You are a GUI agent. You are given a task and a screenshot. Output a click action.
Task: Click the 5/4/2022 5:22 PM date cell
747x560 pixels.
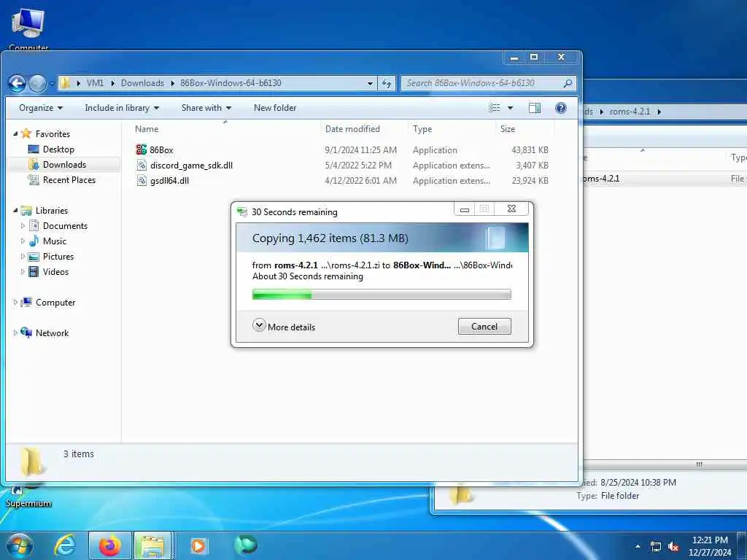pyautogui.click(x=358, y=166)
